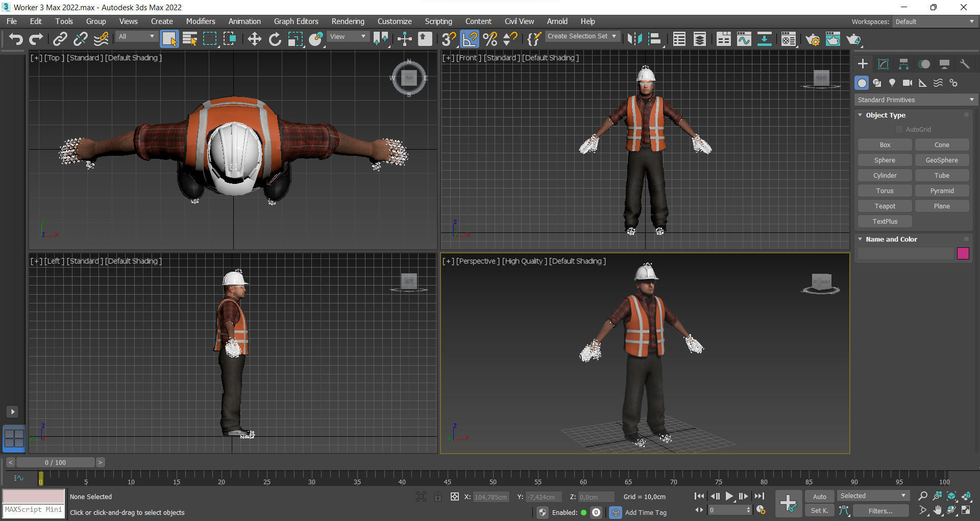Click the magenta object color swatch
This screenshot has width=980, height=521.
point(963,253)
